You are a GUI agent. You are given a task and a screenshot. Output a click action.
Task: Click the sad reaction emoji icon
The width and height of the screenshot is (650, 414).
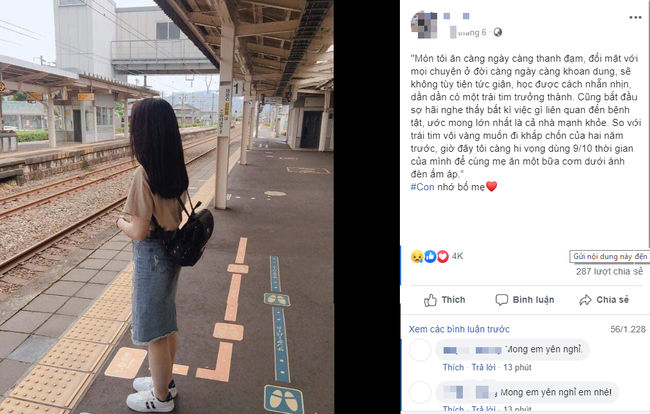click(417, 257)
